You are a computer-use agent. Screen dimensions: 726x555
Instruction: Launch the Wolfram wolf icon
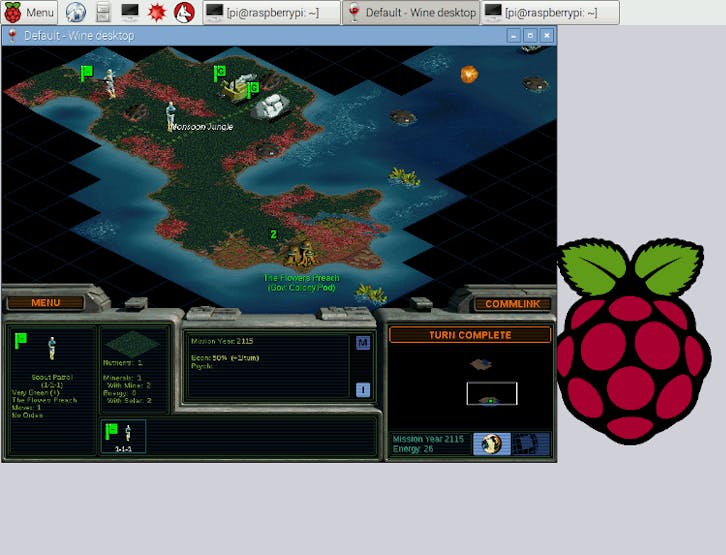pos(184,12)
